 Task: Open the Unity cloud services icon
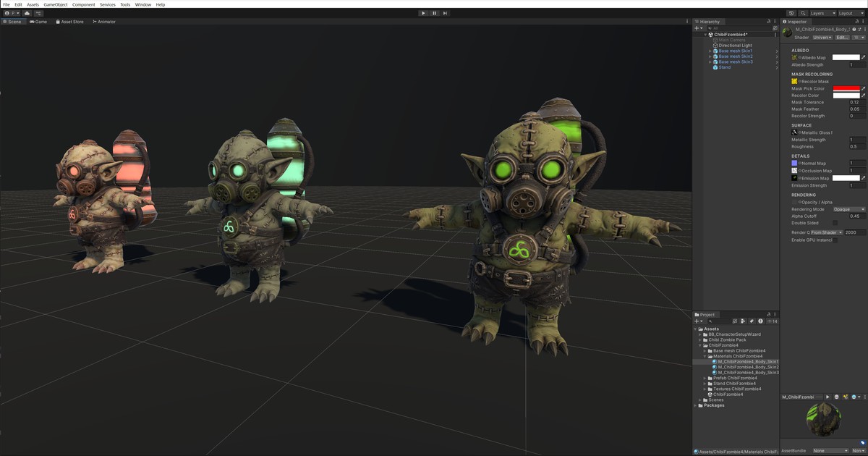[x=27, y=13]
